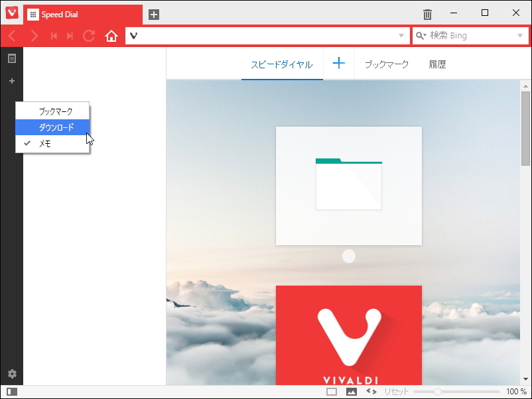Add a new web panel with the plus icon
532x399 pixels.
coord(11,81)
